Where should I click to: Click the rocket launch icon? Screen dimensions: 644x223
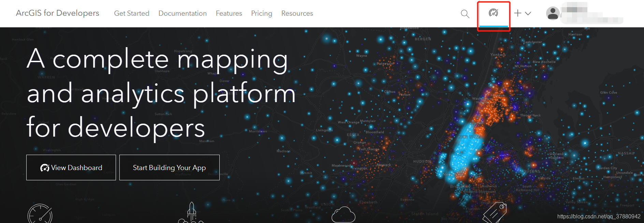click(x=191, y=213)
